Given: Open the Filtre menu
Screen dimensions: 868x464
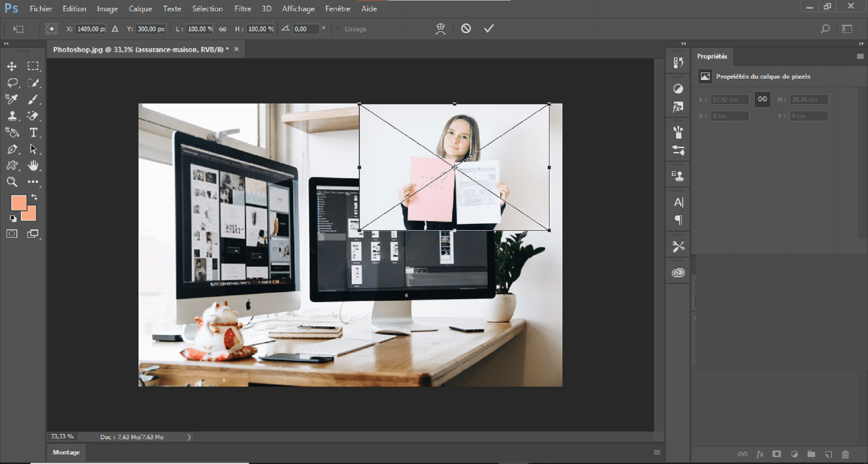Looking at the screenshot, I should pyautogui.click(x=243, y=9).
